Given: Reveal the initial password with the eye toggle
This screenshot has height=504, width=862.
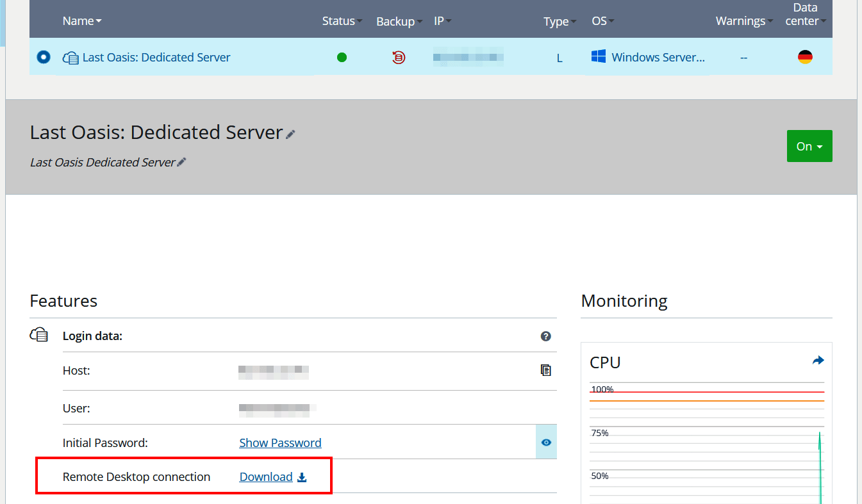Looking at the screenshot, I should pyautogui.click(x=546, y=442).
